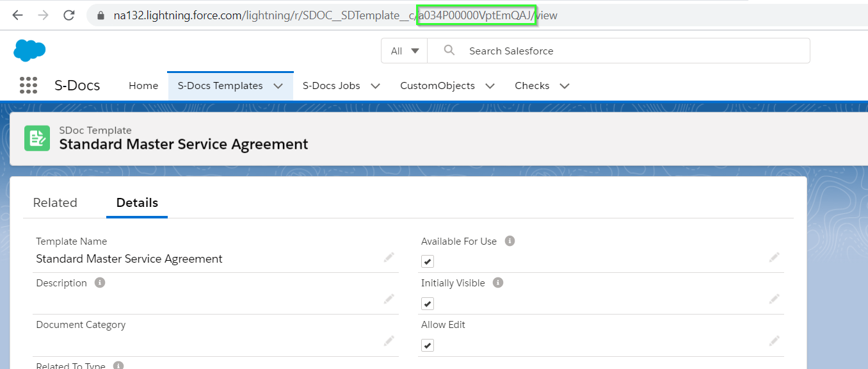Reload the page with the refresh icon
This screenshot has height=369, width=868.
pyautogui.click(x=69, y=15)
